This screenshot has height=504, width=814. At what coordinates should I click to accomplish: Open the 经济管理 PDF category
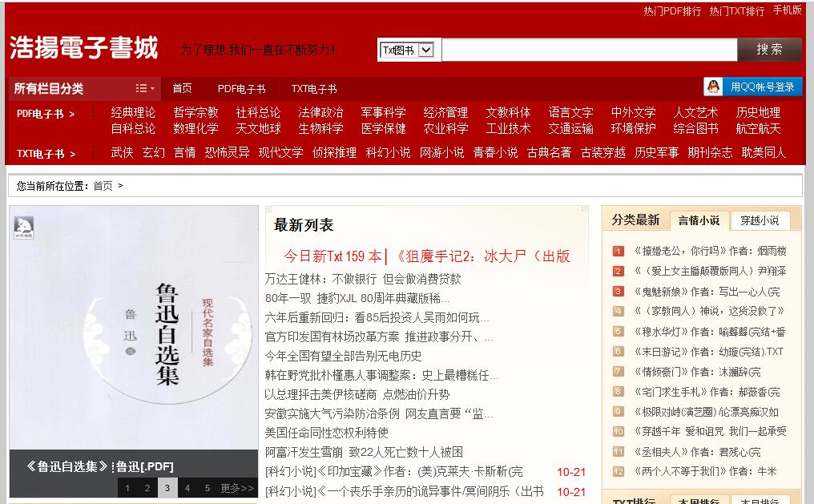445,113
